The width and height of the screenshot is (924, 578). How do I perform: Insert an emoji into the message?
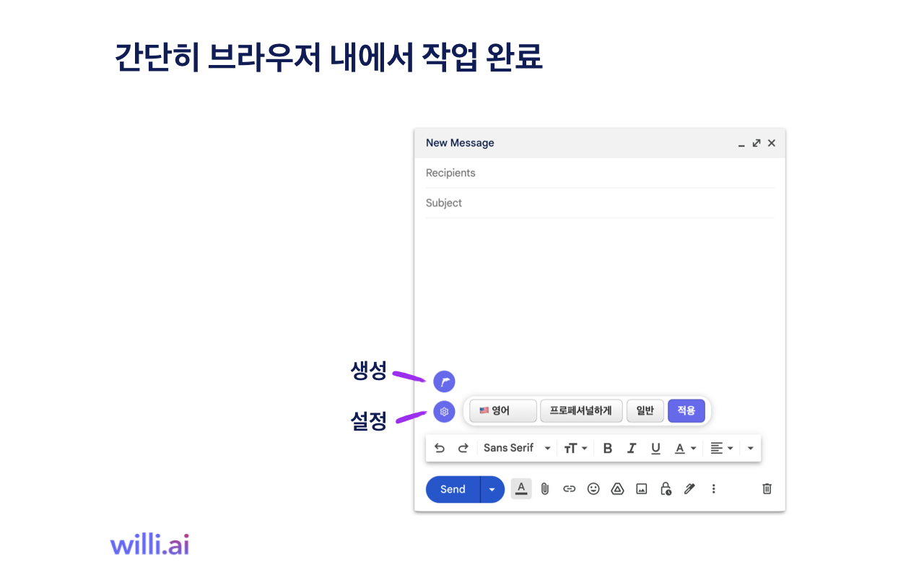coord(593,489)
